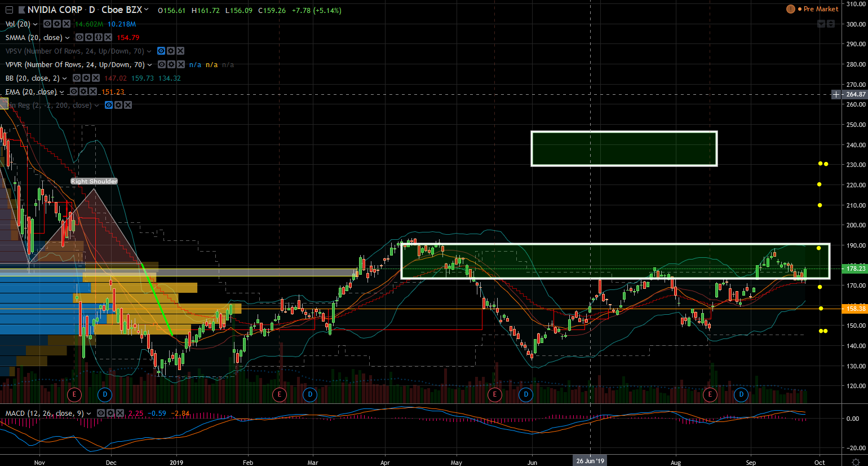Hide the BB (20, close, 2) indicator
868x466 pixels.
coord(77,78)
